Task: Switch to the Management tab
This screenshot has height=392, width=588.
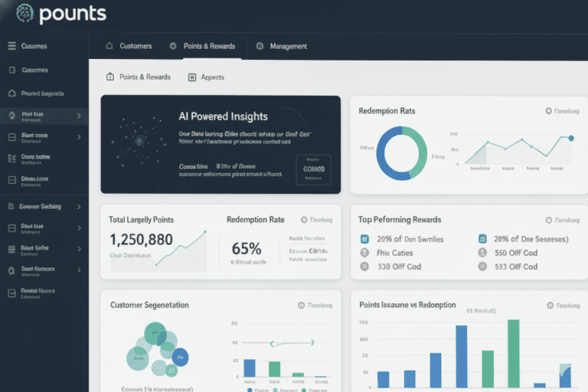Action: pyautogui.click(x=288, y=46)
